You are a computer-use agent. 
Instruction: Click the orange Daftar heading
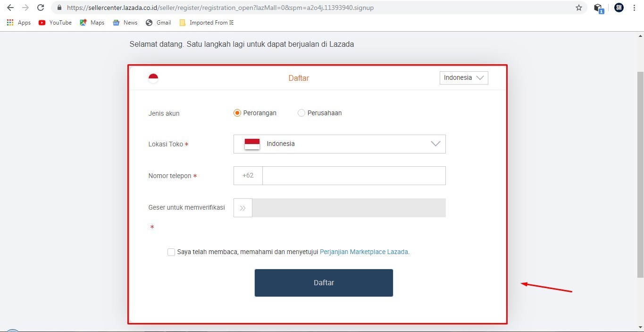pyautogui.click(x=299, y=78)
